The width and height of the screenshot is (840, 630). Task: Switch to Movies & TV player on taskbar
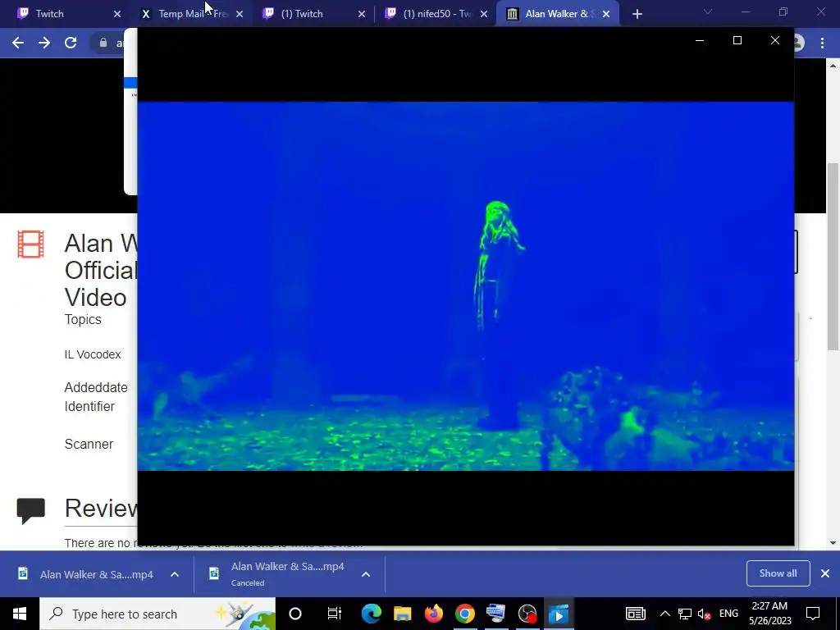pyautogui.click(x=558, y=614)
